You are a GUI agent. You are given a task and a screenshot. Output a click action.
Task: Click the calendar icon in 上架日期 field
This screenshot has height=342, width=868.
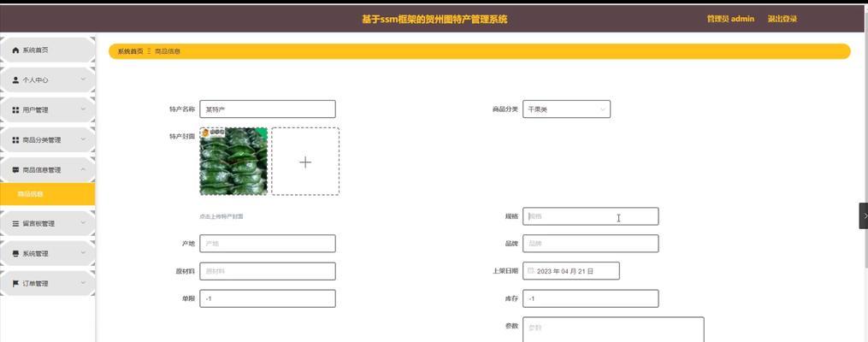[530, 271]
